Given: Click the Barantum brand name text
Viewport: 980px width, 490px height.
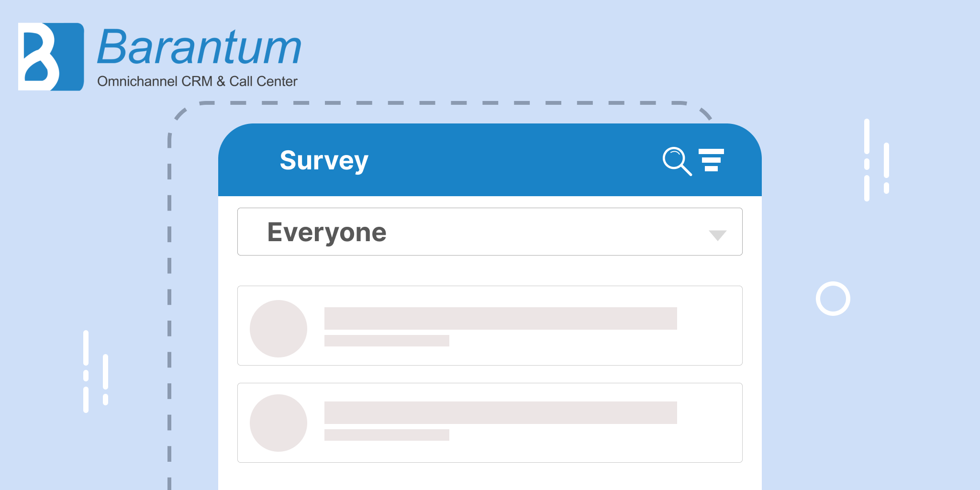Looking at the screenshot, I should click(199, 47).
